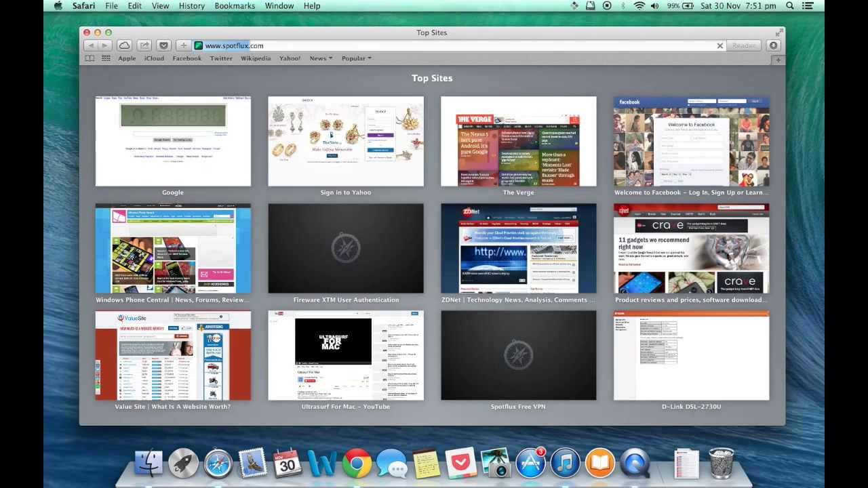Viewport: 868px width, 488px height.
Task: Open the Downloads button beside Reader
Action: point(773,45)
